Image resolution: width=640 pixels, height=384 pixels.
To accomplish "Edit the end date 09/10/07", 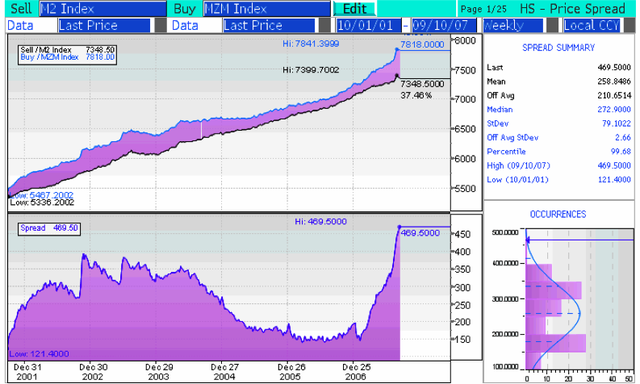I will 444,25.
